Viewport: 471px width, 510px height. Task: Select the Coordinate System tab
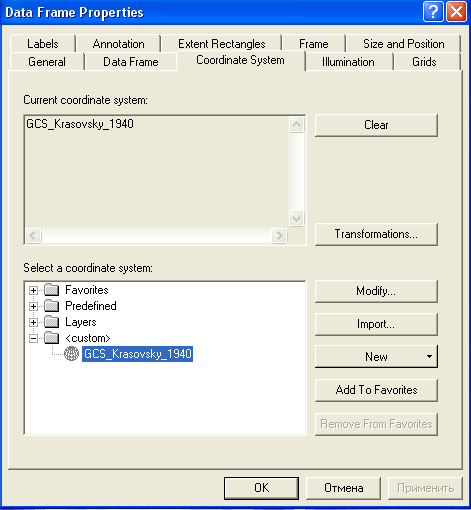pyautogui.click(x=240, y=60)
